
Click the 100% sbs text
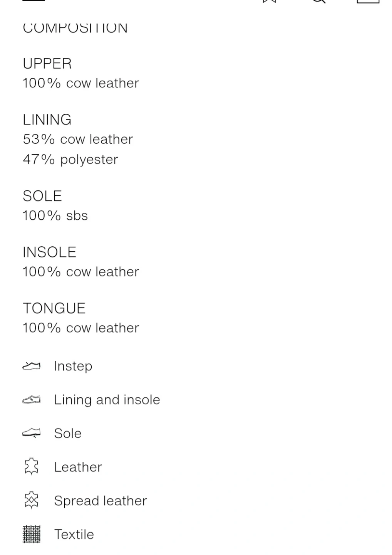pyautogui.click(x=55, y=215)
